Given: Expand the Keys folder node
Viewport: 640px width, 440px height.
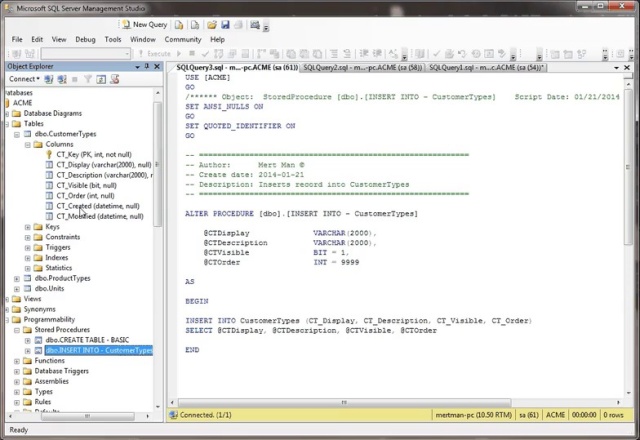Looking at the screenshot, I should (28, 227).
